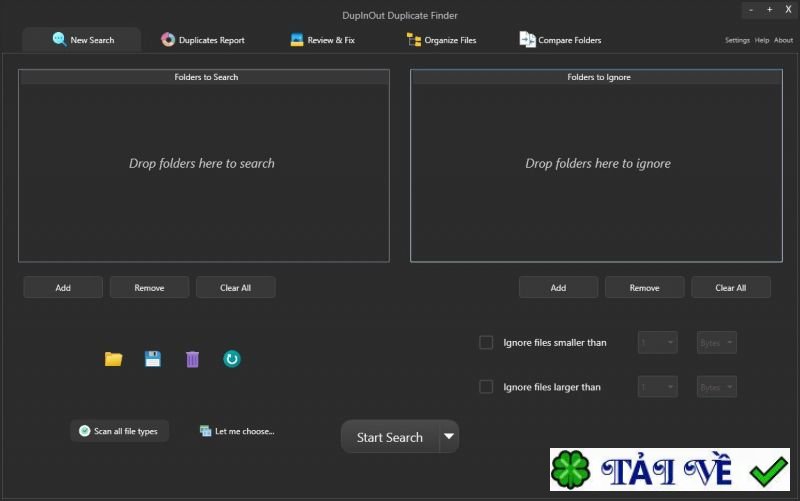This screenshot has width=800, height=501.
Task: Click the New Search magnifier icon
Action: point(59,39)
